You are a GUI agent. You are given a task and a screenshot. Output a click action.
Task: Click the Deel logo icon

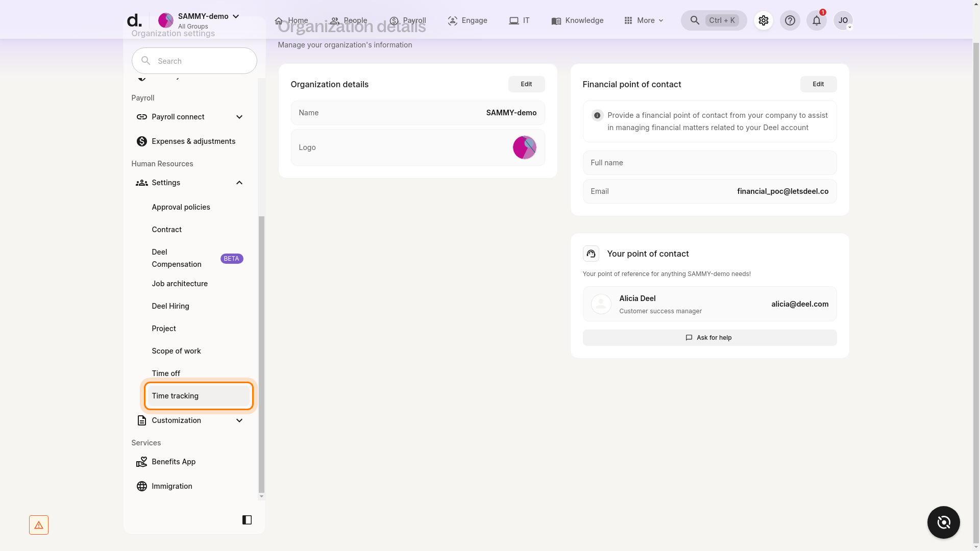(x=134, y=20)
